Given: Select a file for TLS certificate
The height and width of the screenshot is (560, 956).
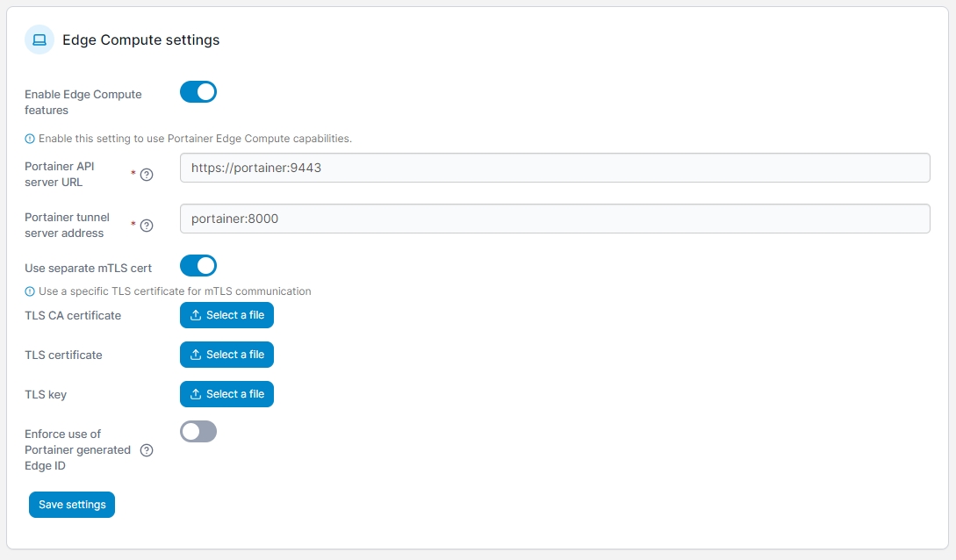Looking at the screenshot, I should point(226,355).
